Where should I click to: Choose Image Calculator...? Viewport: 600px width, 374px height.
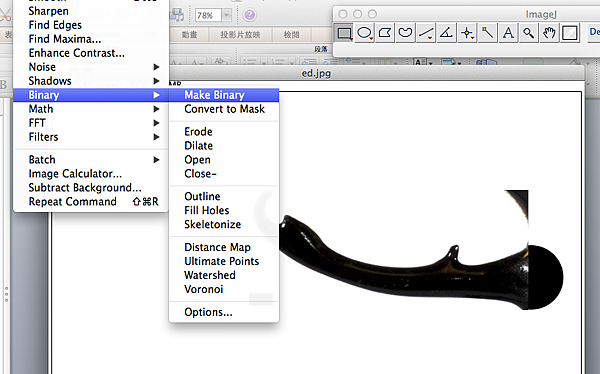click(x=91, y=174)
